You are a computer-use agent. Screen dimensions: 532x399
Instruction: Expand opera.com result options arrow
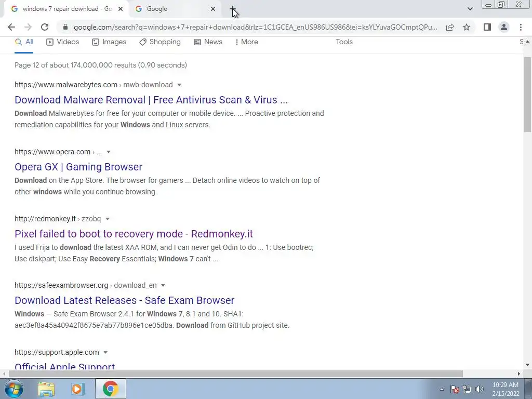point(109,152)
